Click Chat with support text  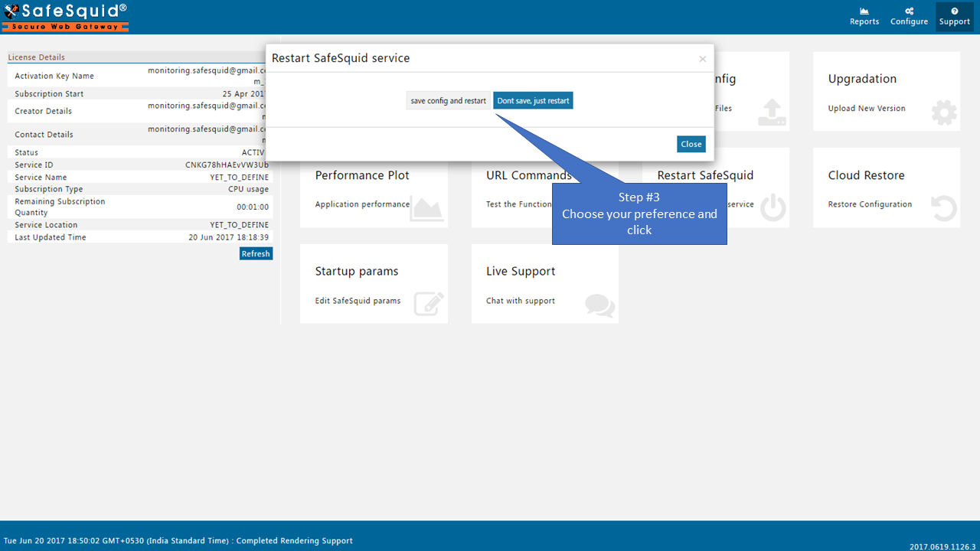(521, 301)
